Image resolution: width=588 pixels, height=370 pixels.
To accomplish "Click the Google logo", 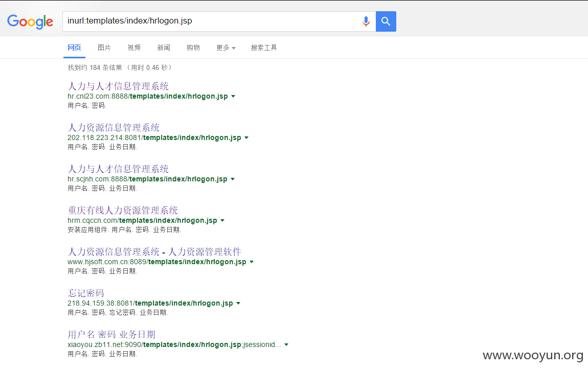I will tap(30, 22).
